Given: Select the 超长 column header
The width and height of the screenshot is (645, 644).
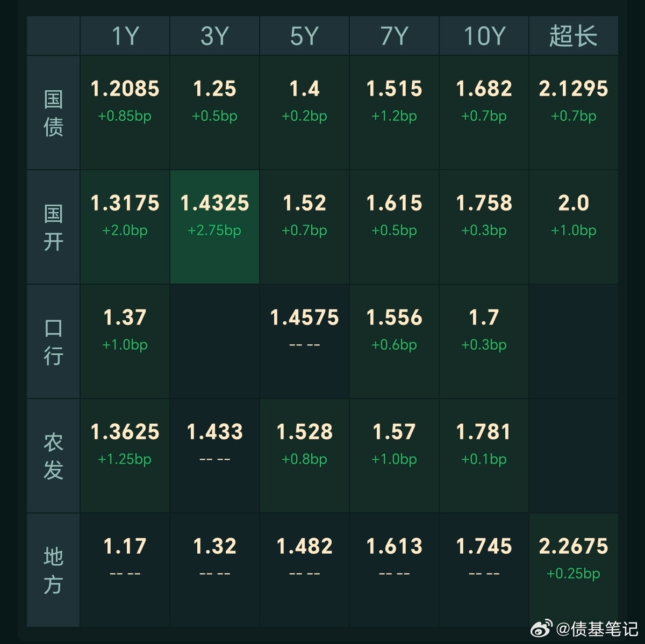Looking at the screenshot, I should click(x=574, y=35).
